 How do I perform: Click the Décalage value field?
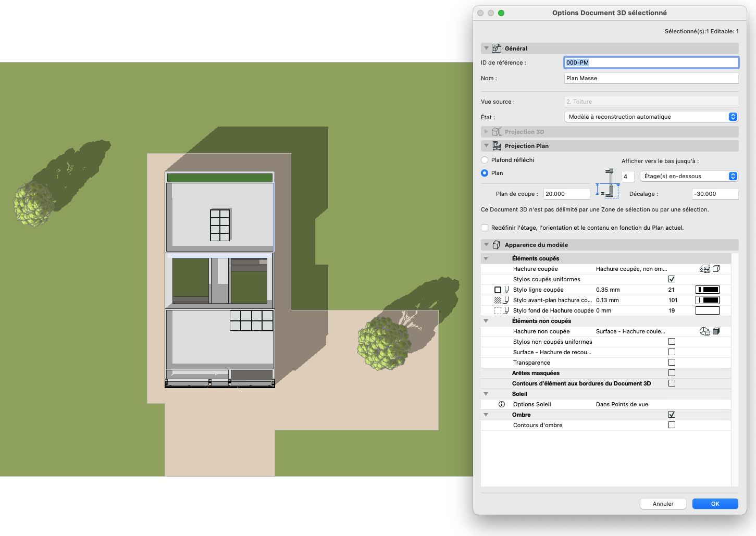715,194
